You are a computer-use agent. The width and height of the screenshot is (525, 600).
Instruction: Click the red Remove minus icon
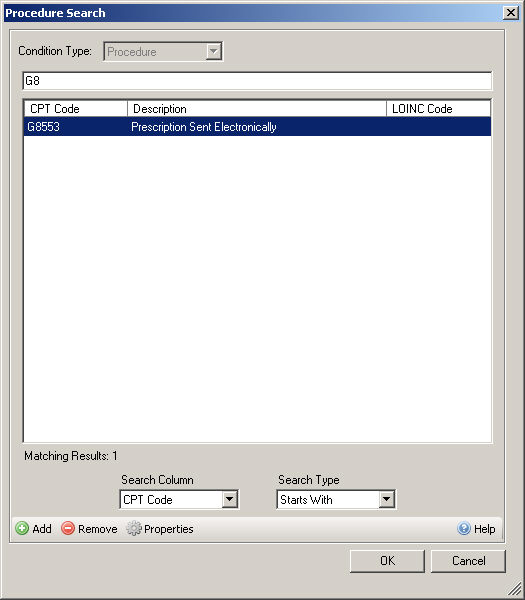68,528
